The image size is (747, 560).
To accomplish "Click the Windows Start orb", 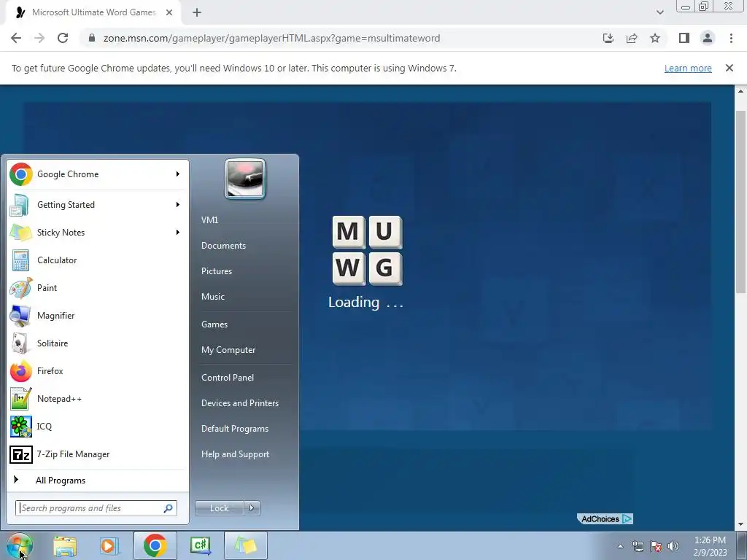I will coord(20,545).
